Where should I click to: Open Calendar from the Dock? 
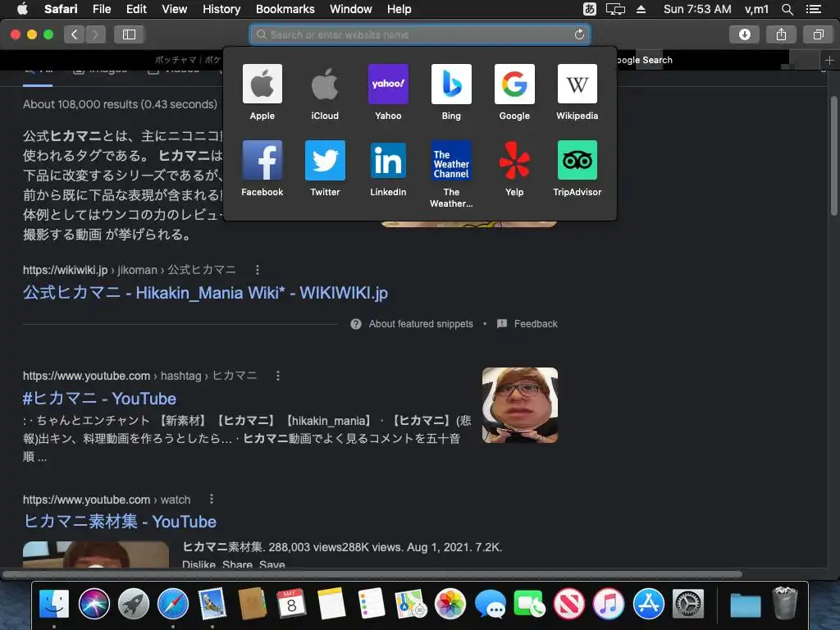tap(291, 604)
